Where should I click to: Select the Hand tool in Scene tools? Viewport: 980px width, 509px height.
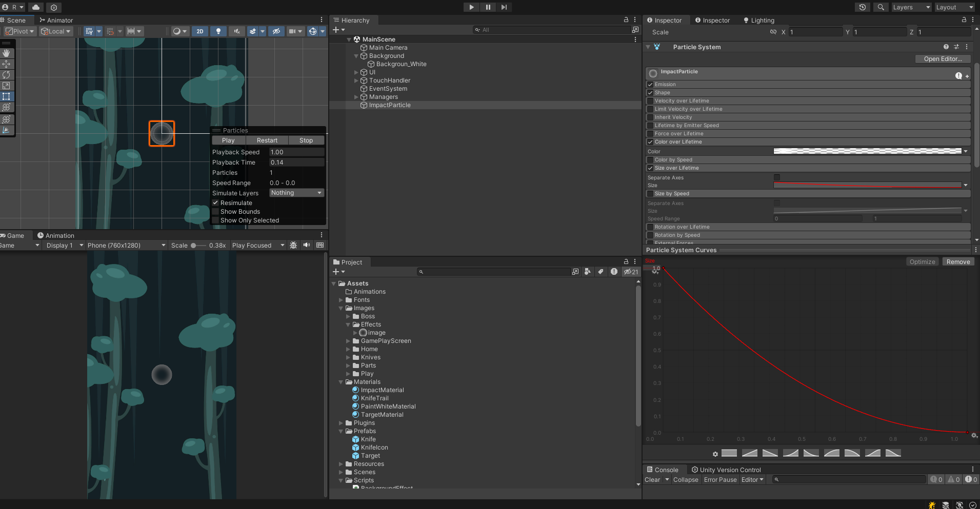(6, 53)
